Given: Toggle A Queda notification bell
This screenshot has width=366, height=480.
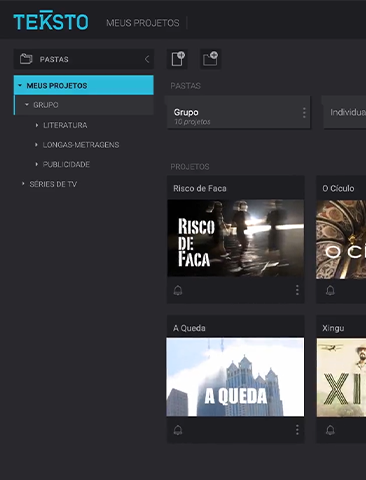Looking at the screenshot, I should point(178,430).
